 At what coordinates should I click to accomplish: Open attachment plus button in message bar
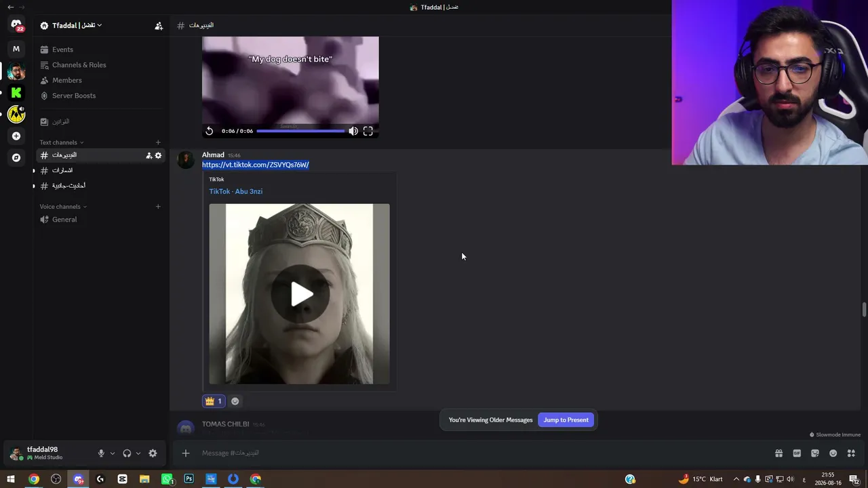point(186,453)
